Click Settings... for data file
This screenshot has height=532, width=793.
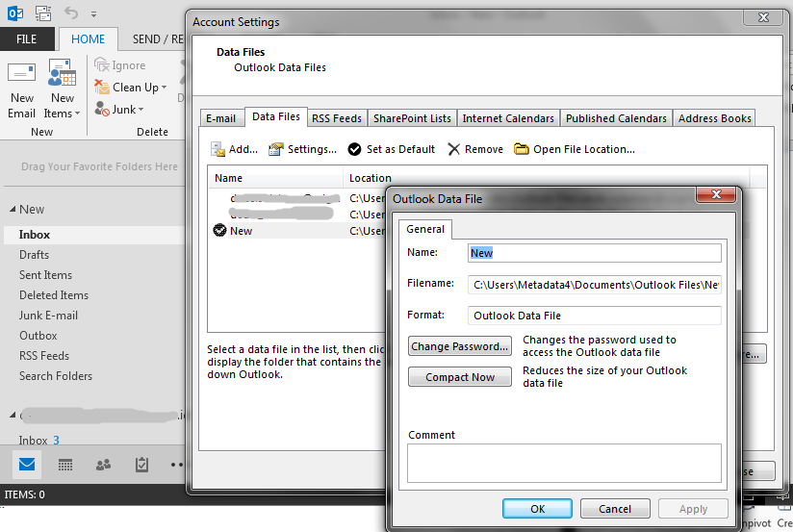pyautogui.click(x=302, y=149)
